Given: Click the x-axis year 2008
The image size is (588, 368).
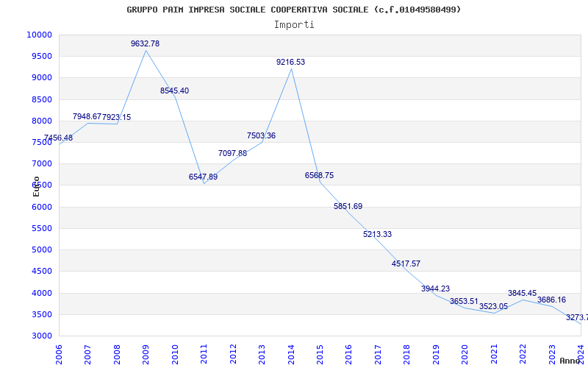Looking at the screenshot, I should 117,354.
